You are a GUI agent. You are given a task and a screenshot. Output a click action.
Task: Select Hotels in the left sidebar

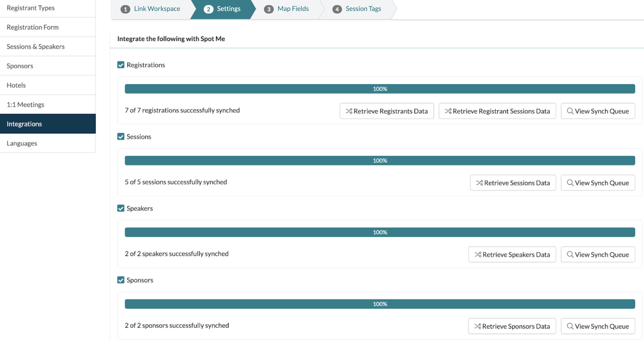pos(16,85)
